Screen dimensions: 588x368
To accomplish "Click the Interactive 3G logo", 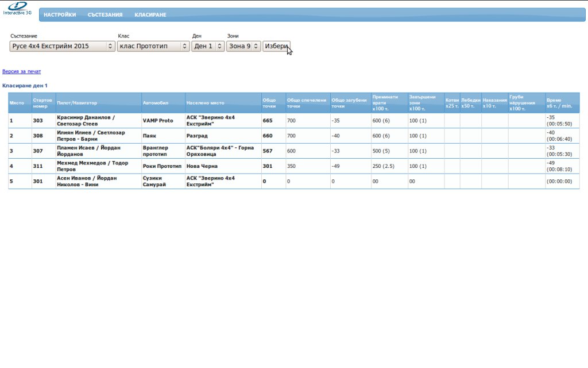I will [17, 8].
